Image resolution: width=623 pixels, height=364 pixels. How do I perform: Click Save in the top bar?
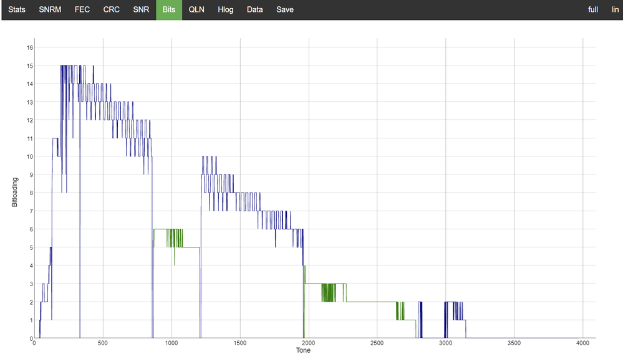click(285, 10)
